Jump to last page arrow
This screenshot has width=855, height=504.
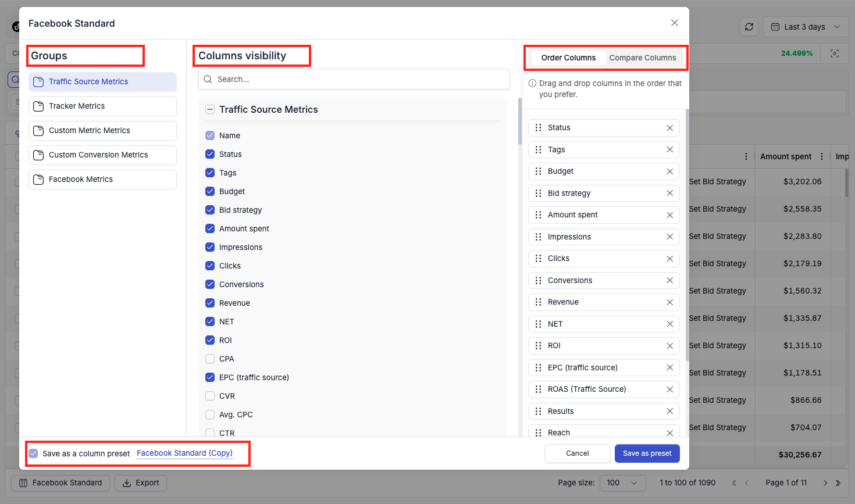coord(838,482)
